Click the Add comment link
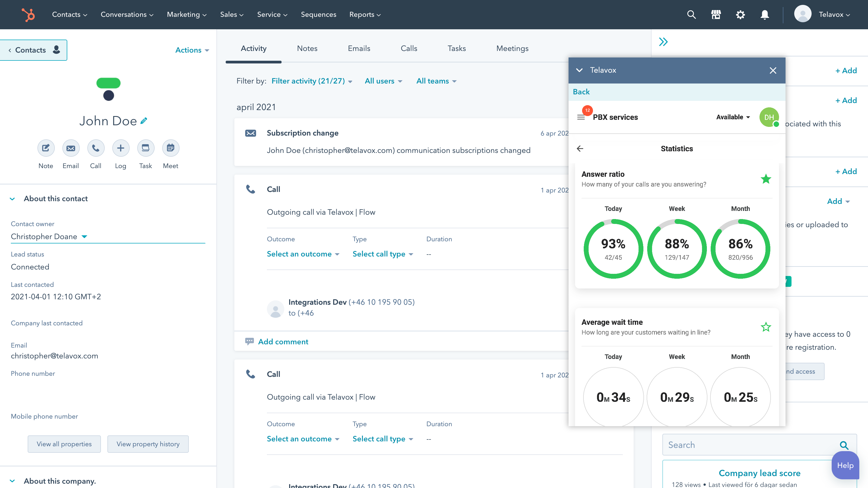This screenshot has height=488, width=868. (x=283, y=342)
